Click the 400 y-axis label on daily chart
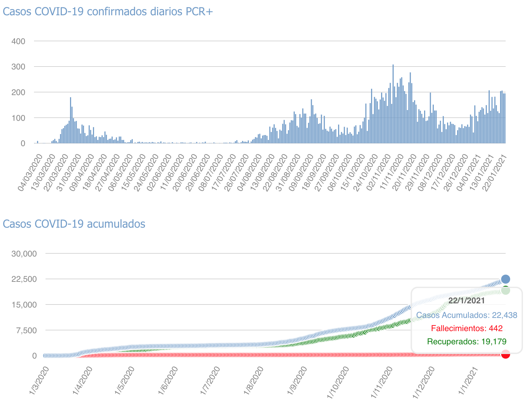Screen dimensions: 532x404 click(18, 41)
